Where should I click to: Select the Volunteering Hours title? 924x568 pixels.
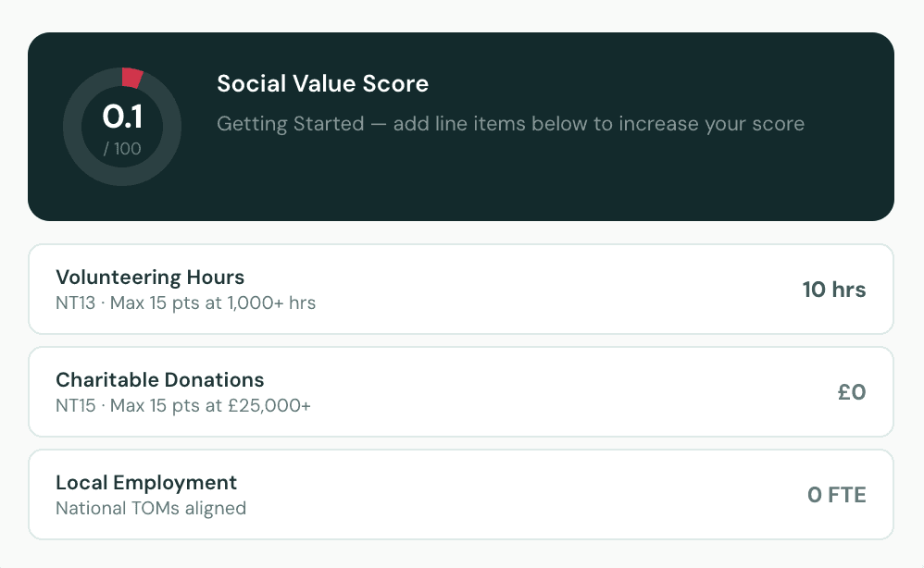tap(150, 277)
